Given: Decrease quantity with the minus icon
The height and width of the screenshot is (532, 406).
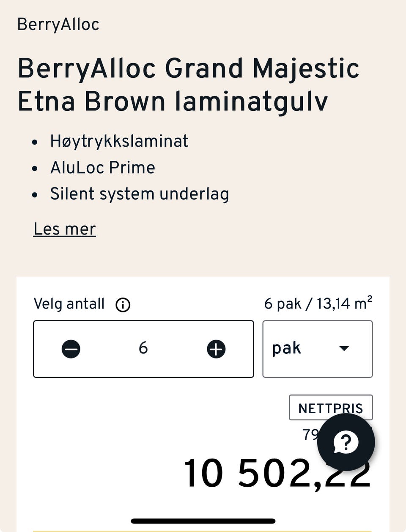Looking at the screenshot, I should tap(71, 349).
